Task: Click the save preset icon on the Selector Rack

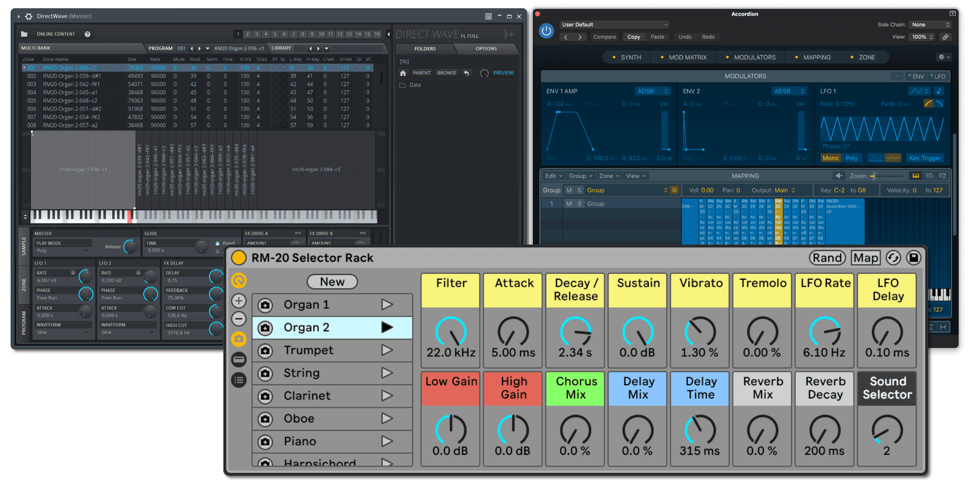Action: coord(913,257)
